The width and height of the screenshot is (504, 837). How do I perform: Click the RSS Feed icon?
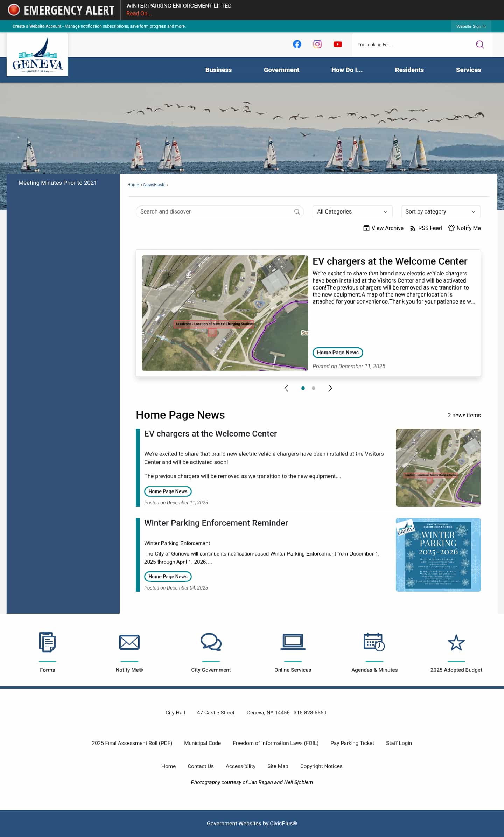(x=413, y=228)
